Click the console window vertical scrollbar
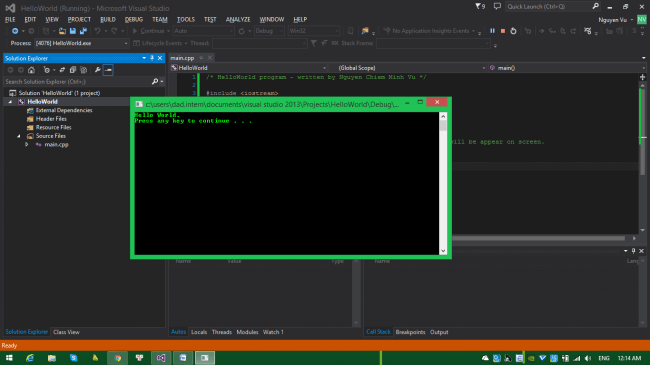The width and height of the screenshot is (650, 365). point(443,183)
